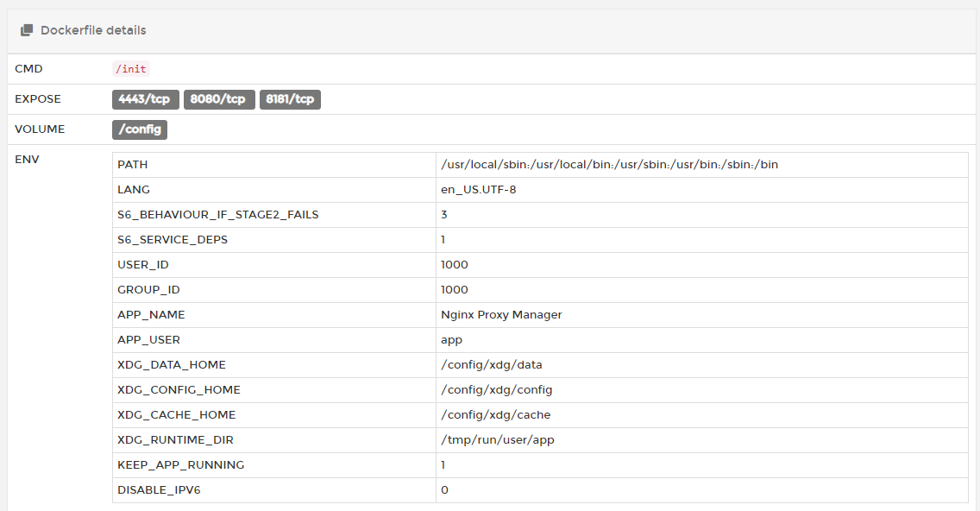The height and width of the screenshot is (511, 980).
Task: Click the GROUP_ID variable name
Action: (148, 289)
